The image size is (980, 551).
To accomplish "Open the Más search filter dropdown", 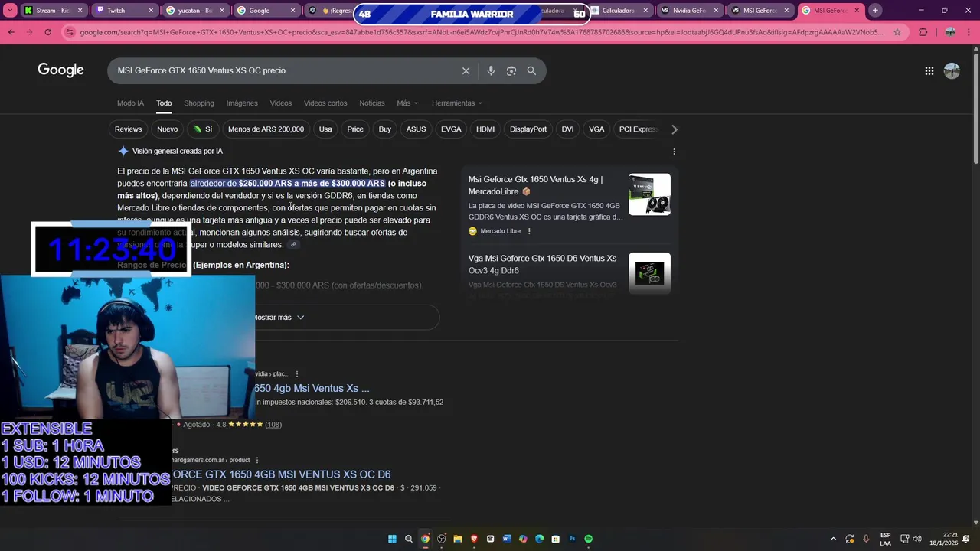I will (407, 103).
